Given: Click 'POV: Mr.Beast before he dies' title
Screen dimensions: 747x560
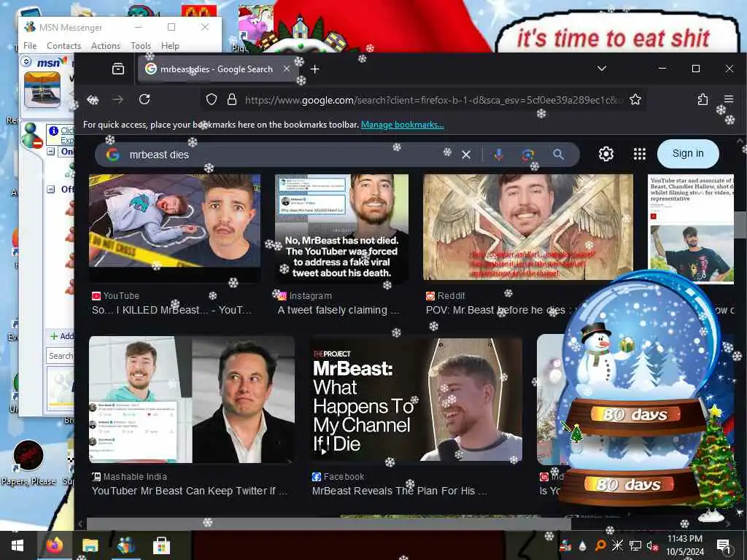Looking at the screenshot, I should (495, 311).
